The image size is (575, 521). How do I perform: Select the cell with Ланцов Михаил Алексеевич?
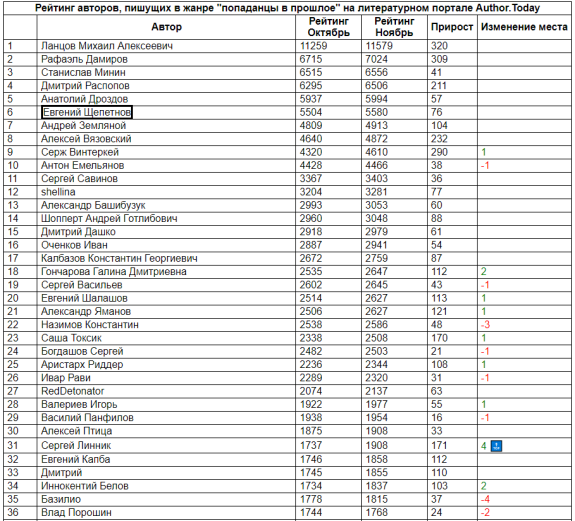(166, 46)
